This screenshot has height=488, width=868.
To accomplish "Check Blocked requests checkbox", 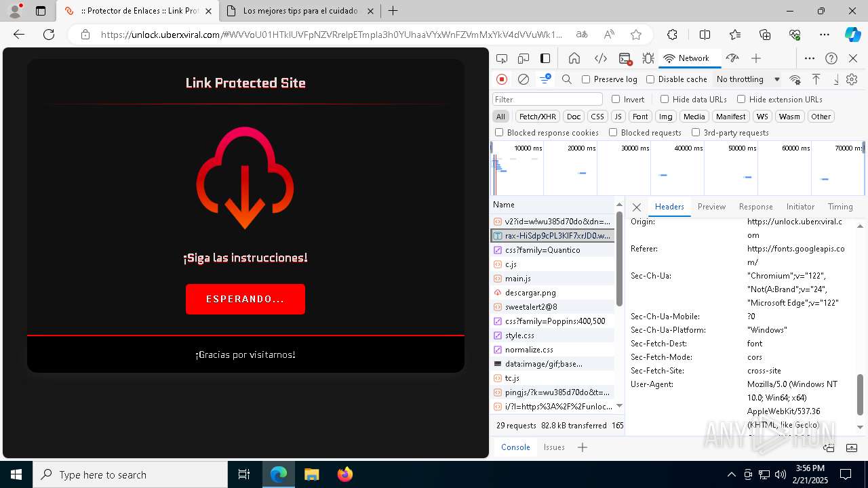I will (613, 133).
